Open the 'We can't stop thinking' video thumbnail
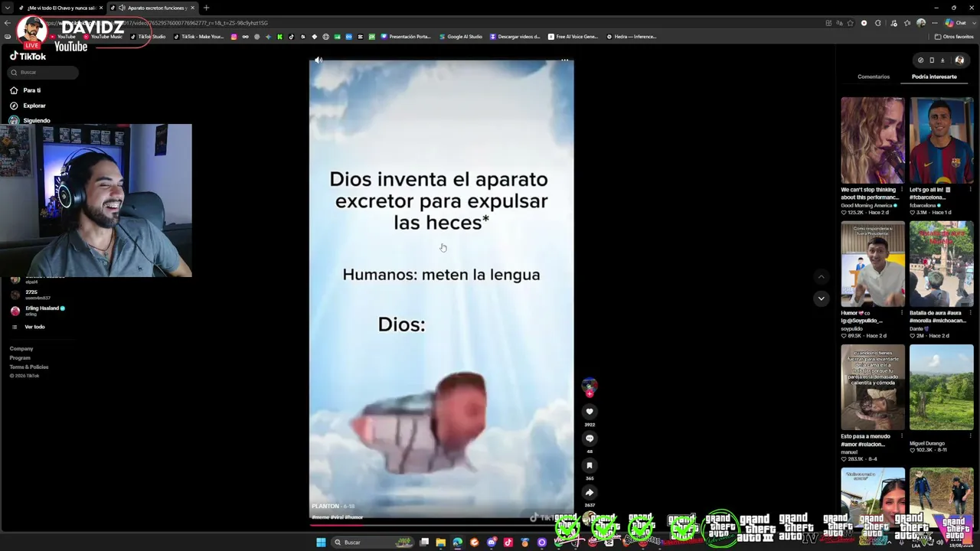The height and width of the screenshot is (551, 980). [x=872, y=140]
